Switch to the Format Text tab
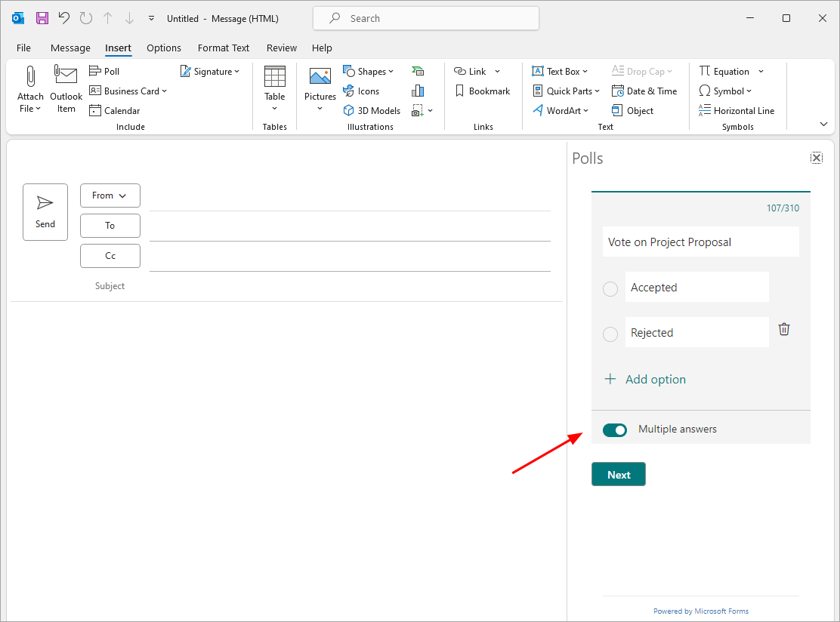The width and height of the screenshot is (840, 622). pyautogui.click(x=223, y=48)
